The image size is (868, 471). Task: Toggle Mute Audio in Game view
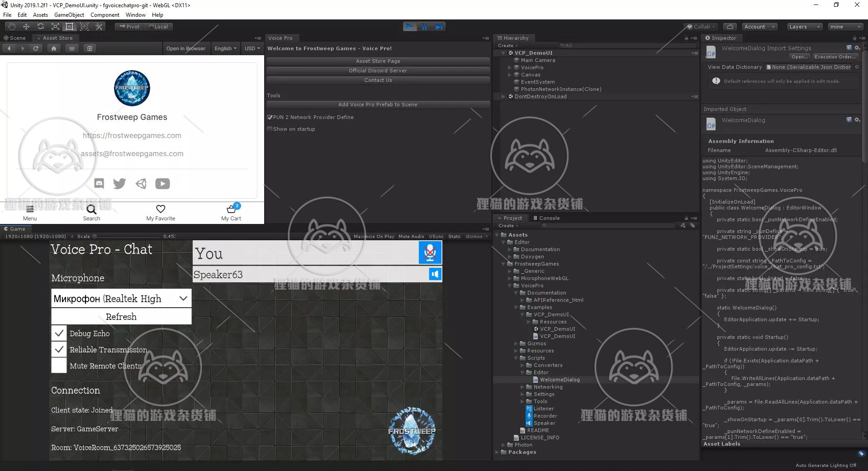click(411, 236)
